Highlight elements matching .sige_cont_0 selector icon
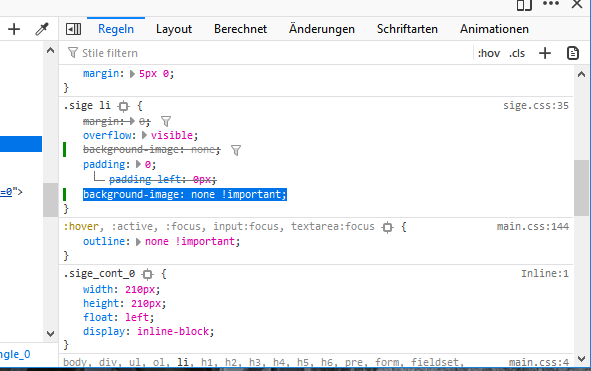 point(147,274)
